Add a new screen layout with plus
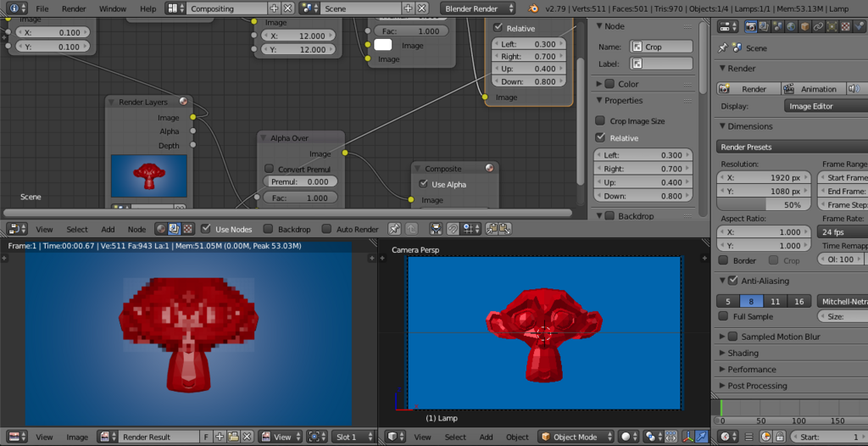The image size is (868, 446). pyautogui.click(x=274, y=8)
